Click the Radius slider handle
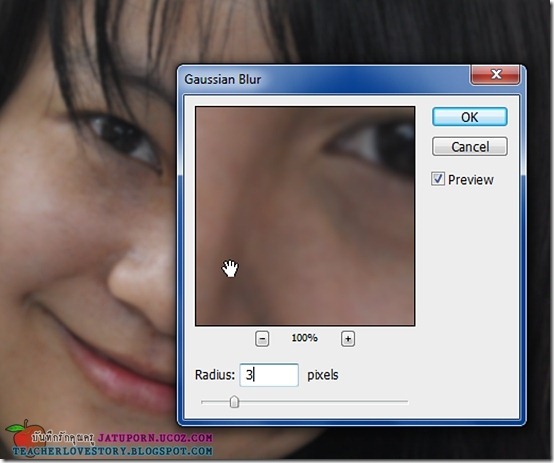The width and height of the screenshot is (554, 463). click(x=234, y=402)
